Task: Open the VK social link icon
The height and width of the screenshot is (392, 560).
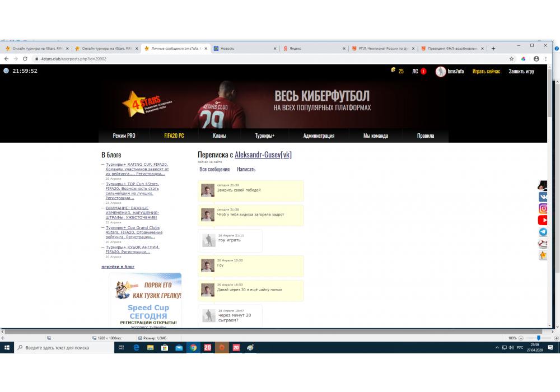Action: [543, 197]
